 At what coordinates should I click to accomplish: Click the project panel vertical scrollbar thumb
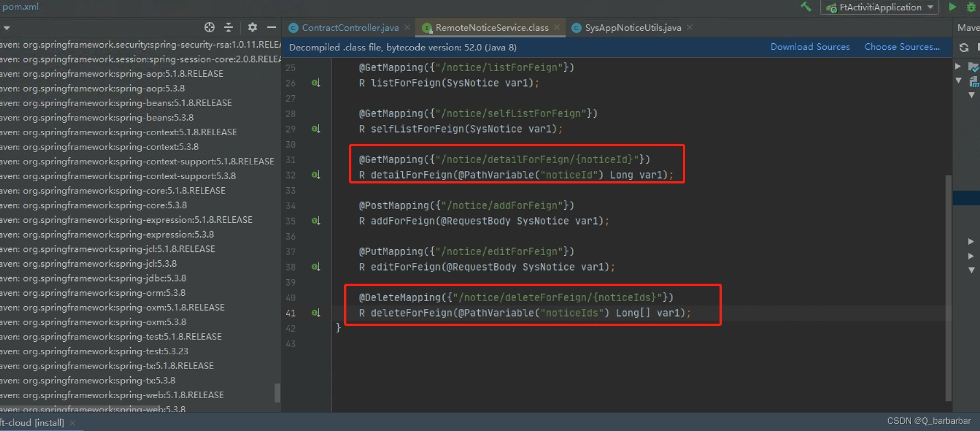coord(277,393)
